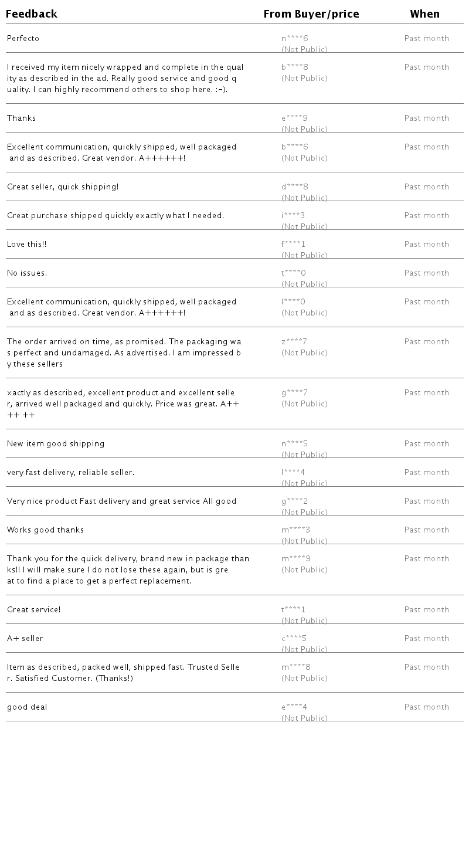Open buyer d****8 link
469x868 pixels.
(294, 187)
